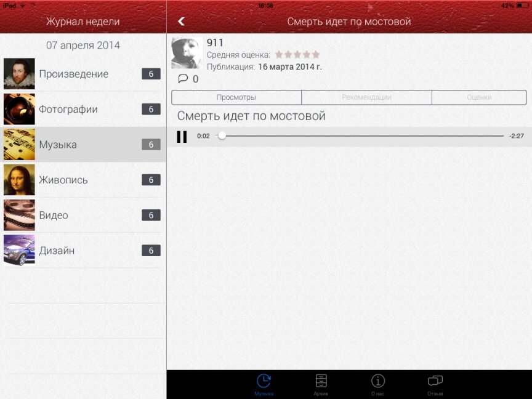Switch to the Оценки tab

tap(480, 97)
